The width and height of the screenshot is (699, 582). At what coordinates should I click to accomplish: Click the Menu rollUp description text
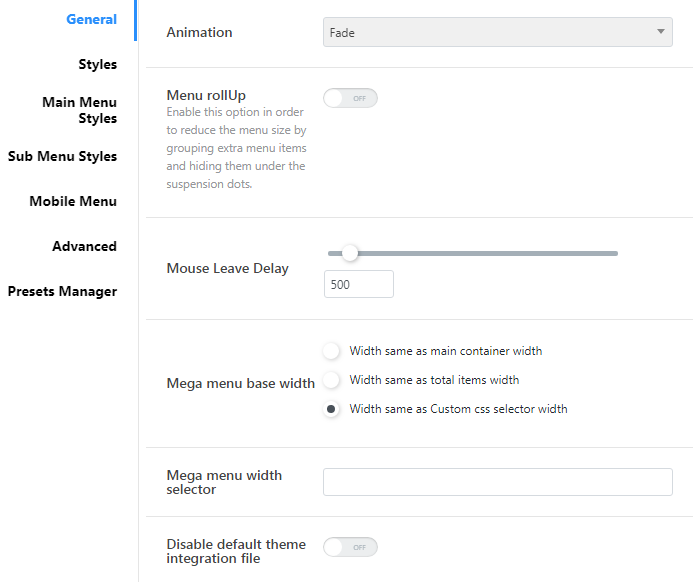click(236, 148)
